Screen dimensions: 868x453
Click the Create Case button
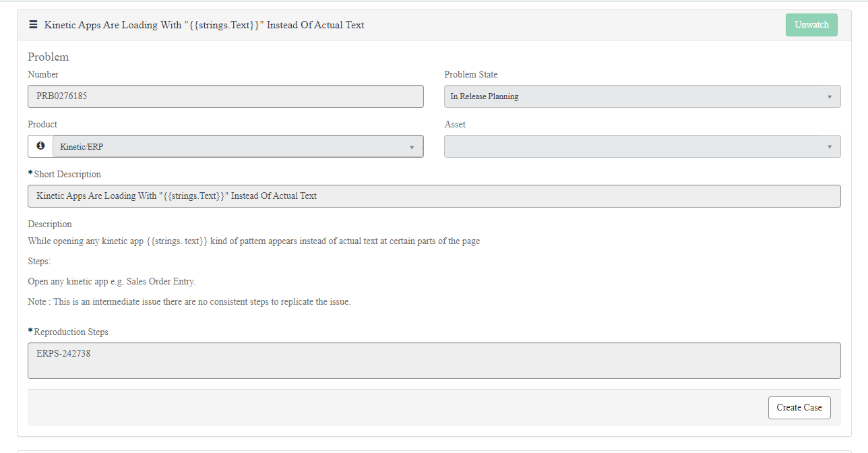(x=799, y=407)
